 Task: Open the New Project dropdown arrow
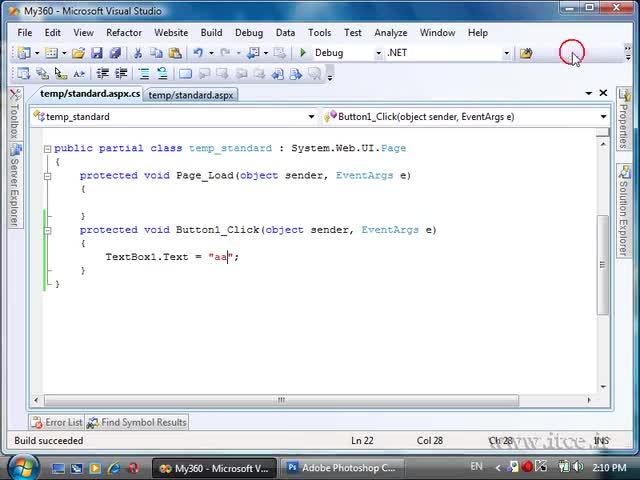pyautogui.click(x=37, y=53)
